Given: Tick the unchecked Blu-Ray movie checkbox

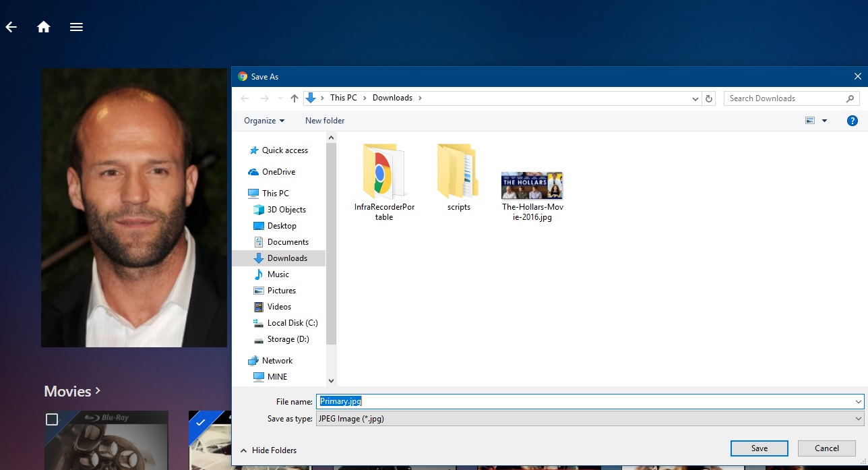Looking at the screenshot, I should click(x=52, y=419).
